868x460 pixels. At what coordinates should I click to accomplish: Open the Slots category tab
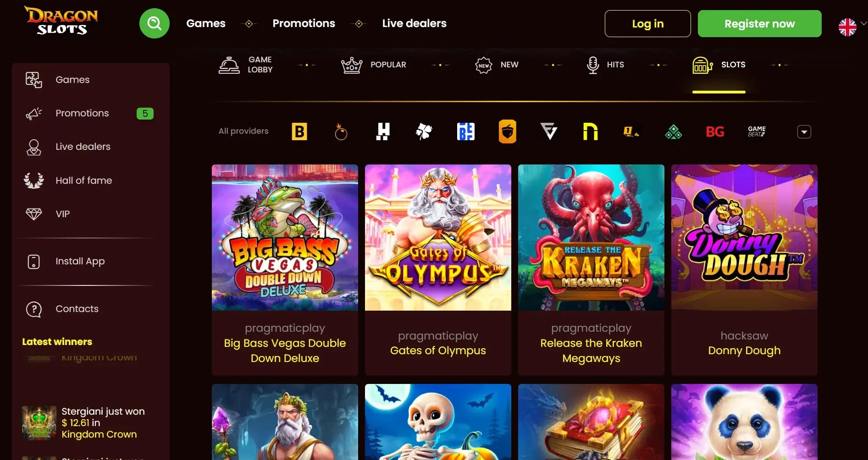pos(719,65)
